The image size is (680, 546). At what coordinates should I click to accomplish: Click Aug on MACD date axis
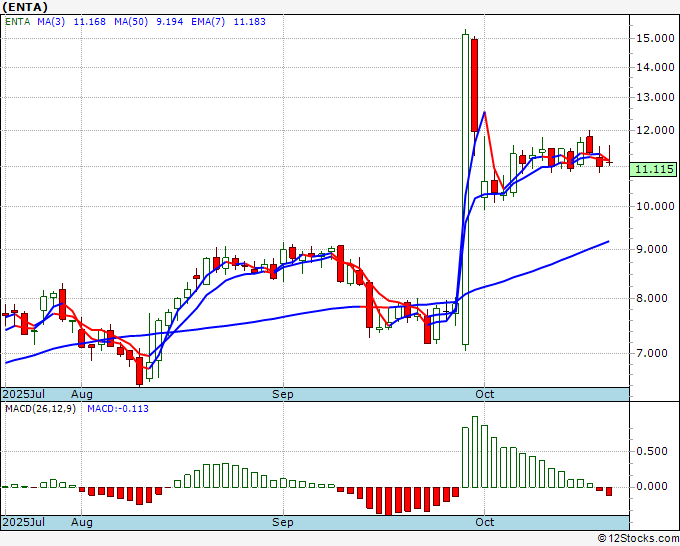point(82,522)
